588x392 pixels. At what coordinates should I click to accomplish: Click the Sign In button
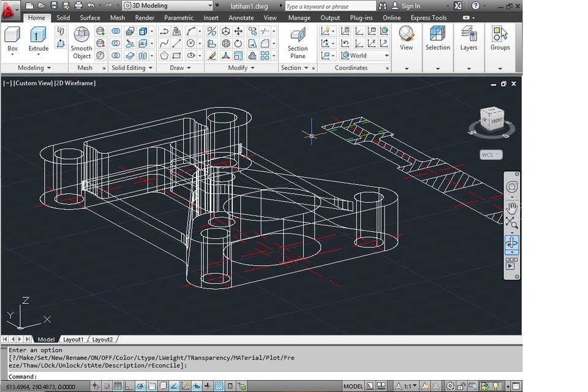coord(410,6)
